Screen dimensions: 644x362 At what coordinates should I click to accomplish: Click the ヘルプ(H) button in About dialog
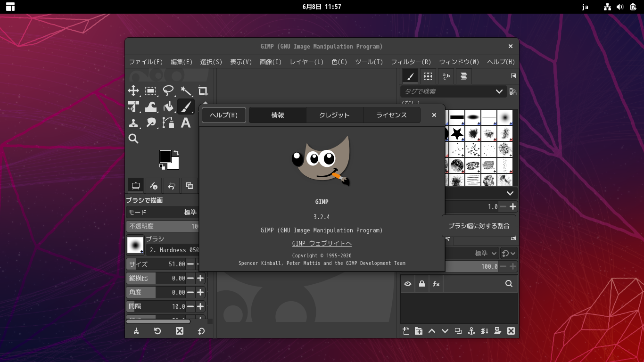[x=224, y=115]
